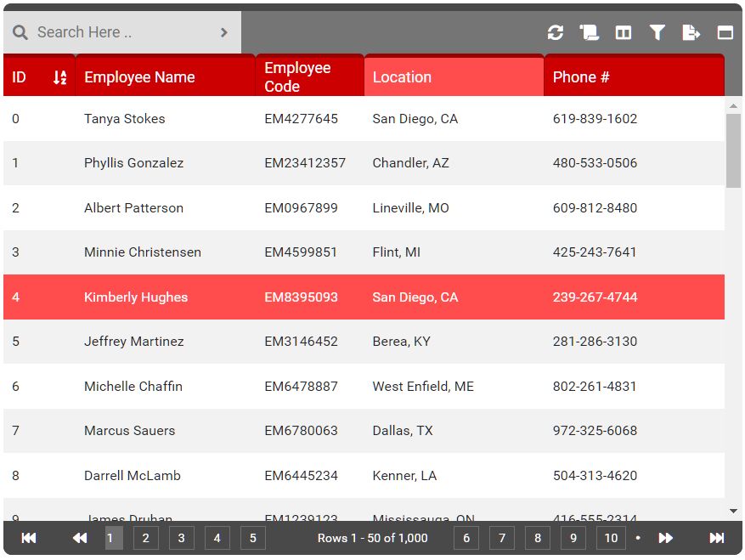The height and width of the screenshot is (560, 745).
Task: Click the Phone # column header
Action: (x=634, y=76)
